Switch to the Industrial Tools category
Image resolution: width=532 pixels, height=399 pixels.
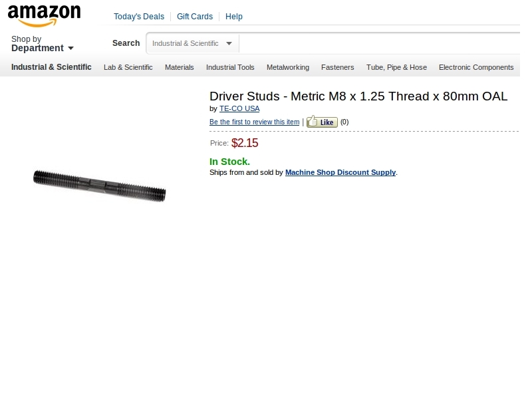click(230, 67)
